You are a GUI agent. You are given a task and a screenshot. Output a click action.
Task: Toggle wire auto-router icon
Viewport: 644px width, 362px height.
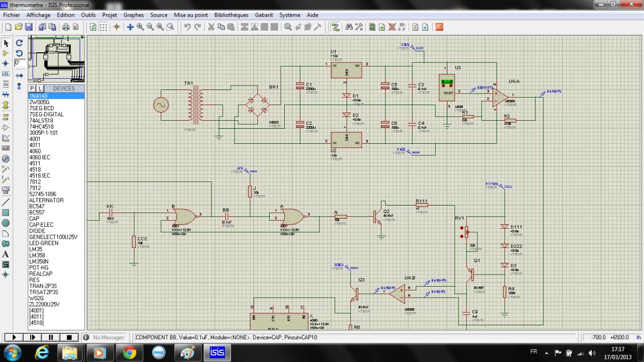tap(335, 27)
